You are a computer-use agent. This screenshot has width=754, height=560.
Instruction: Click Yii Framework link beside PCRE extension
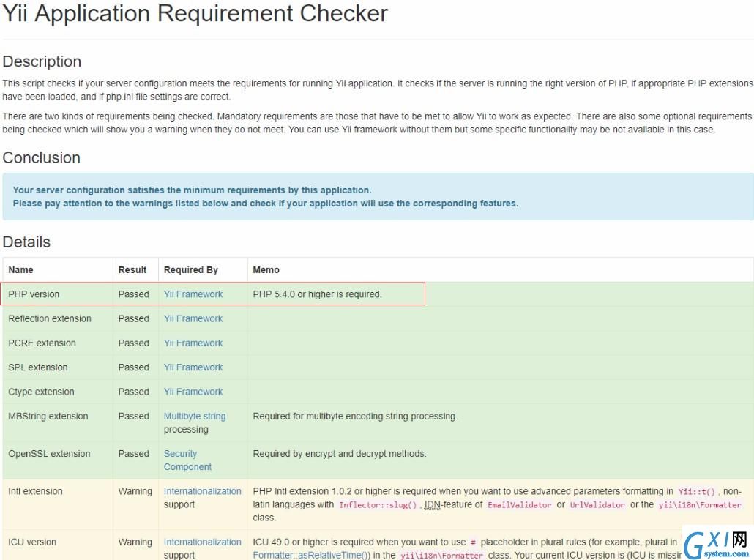[x=193, y=343]
